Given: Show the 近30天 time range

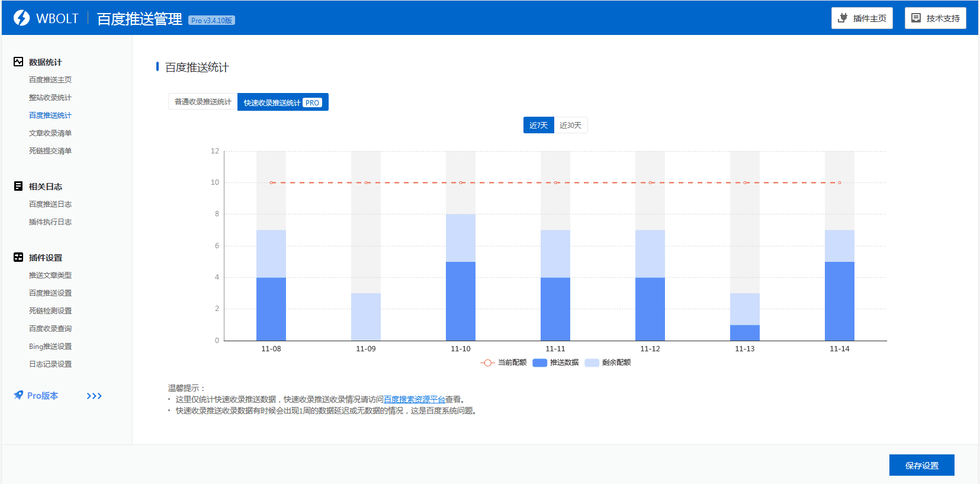Looking at the screenshot, I should point(570,125).
